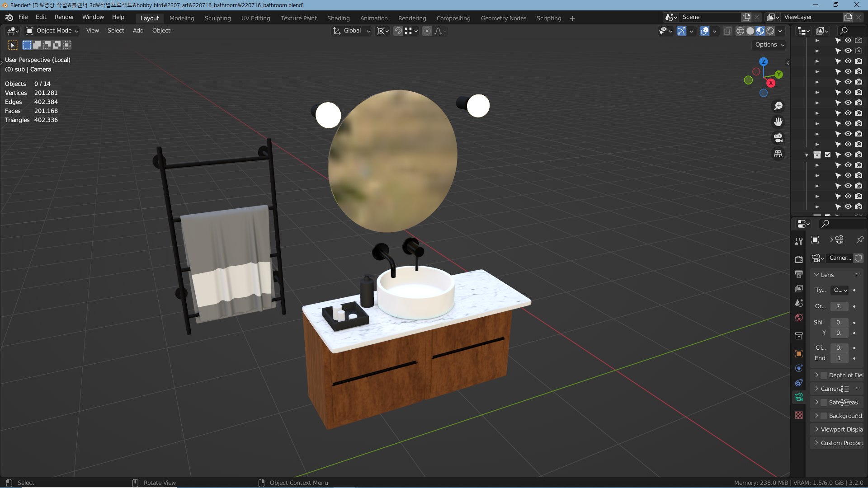Screen dimensions: 868x488
Task: Open the Render menu
Action: [x=64, y=17]
